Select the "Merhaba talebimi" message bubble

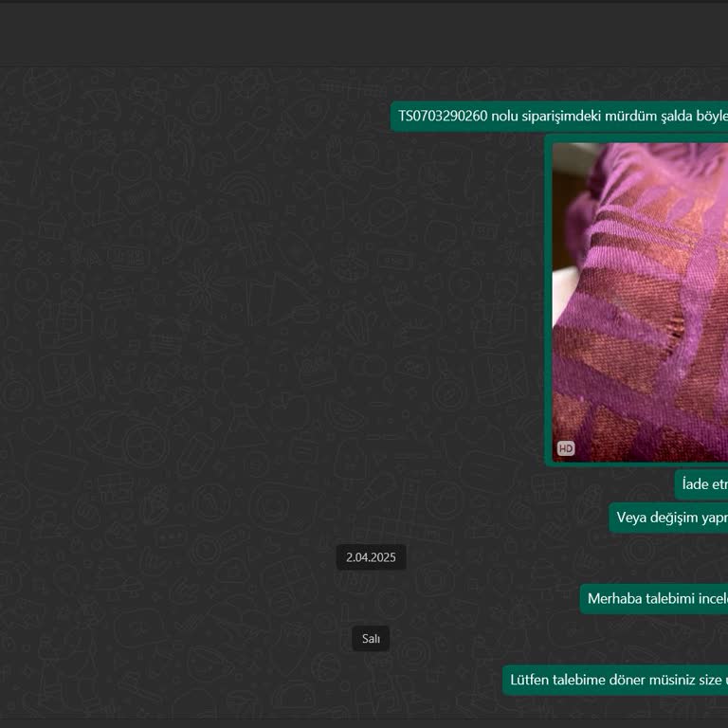(654, 598)
